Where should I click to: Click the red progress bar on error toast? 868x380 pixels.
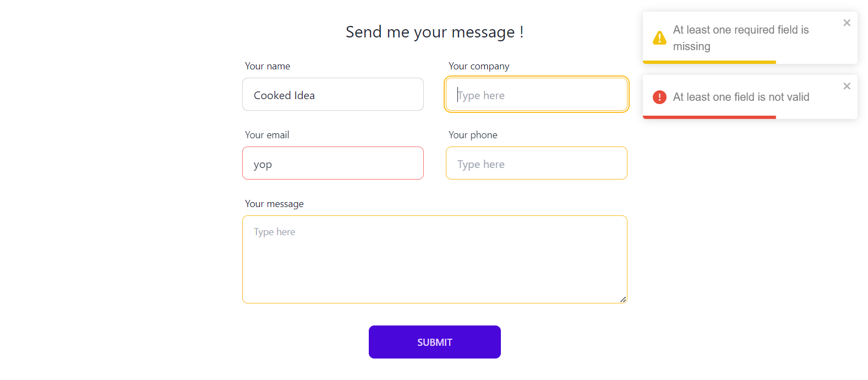709,117
